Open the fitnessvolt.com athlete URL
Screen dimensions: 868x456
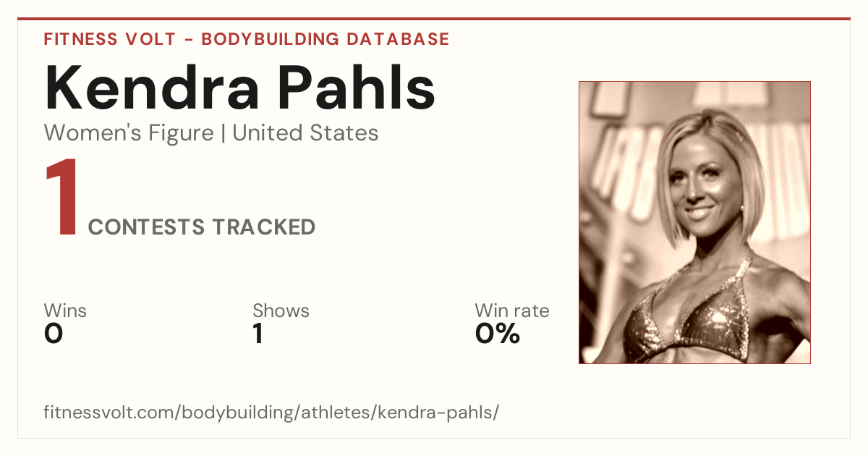coord(271,413)
